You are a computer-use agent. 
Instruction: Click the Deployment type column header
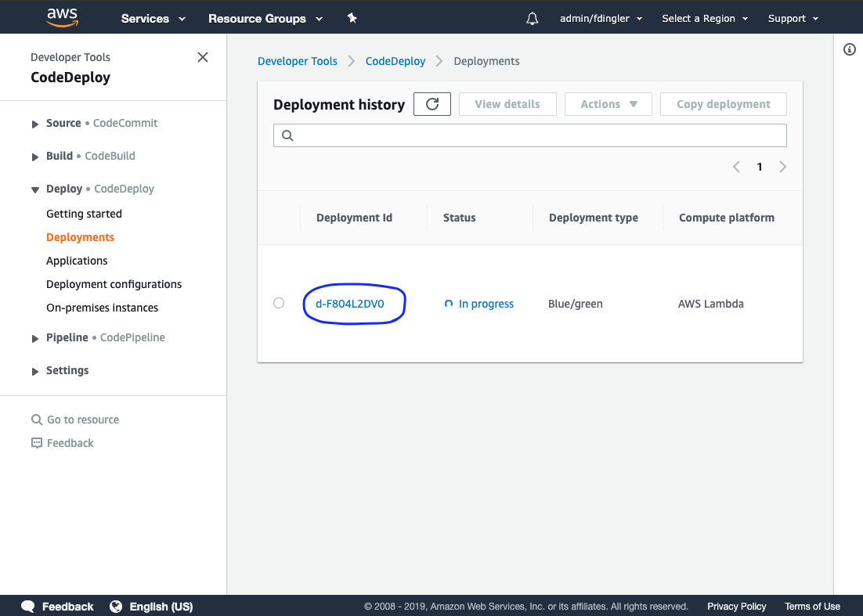pyautogui.click(x=594, y=218)
